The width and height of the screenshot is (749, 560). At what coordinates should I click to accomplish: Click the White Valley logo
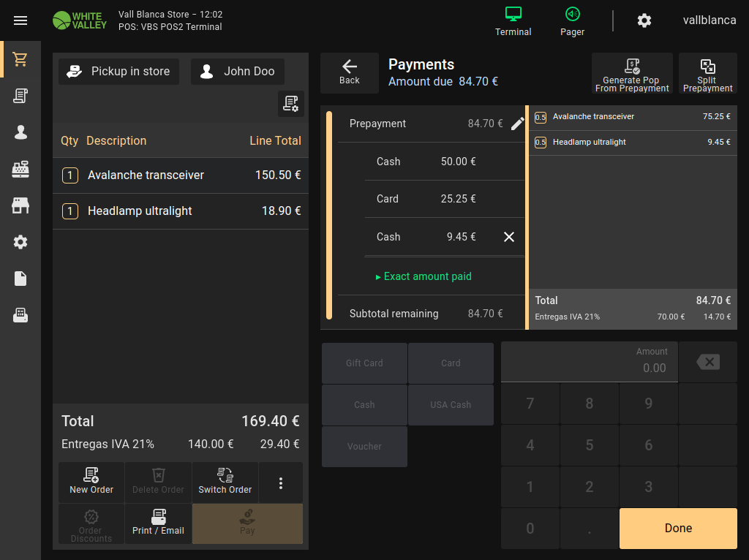pyautogui.click(x=79, y=20)
